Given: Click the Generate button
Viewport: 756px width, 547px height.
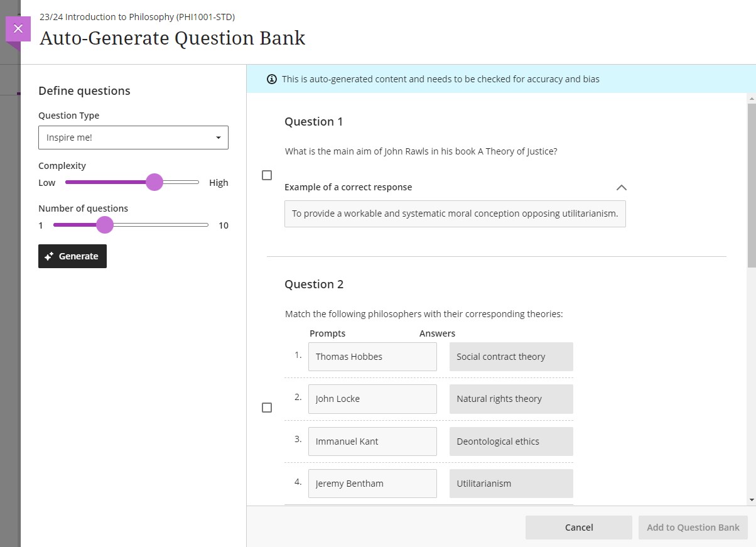Looking at the screenshot, I should (x=72, y=256).
